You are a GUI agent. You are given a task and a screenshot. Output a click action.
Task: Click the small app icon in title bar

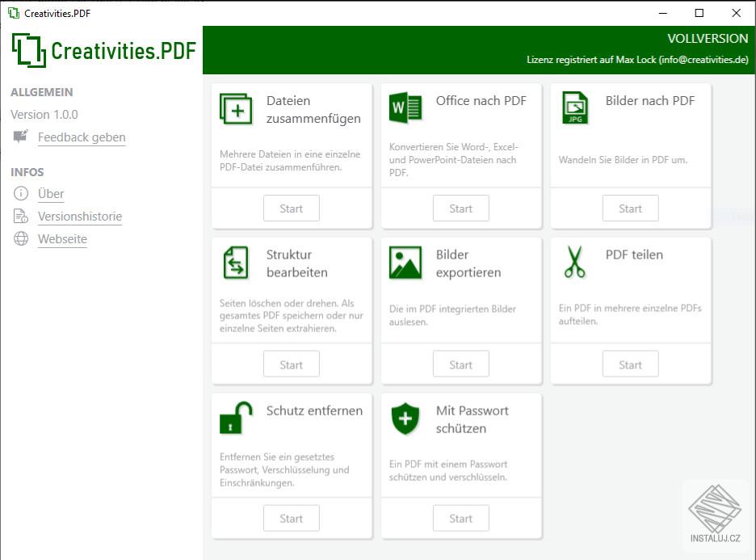pyautogui.click(x=14, y=13)
